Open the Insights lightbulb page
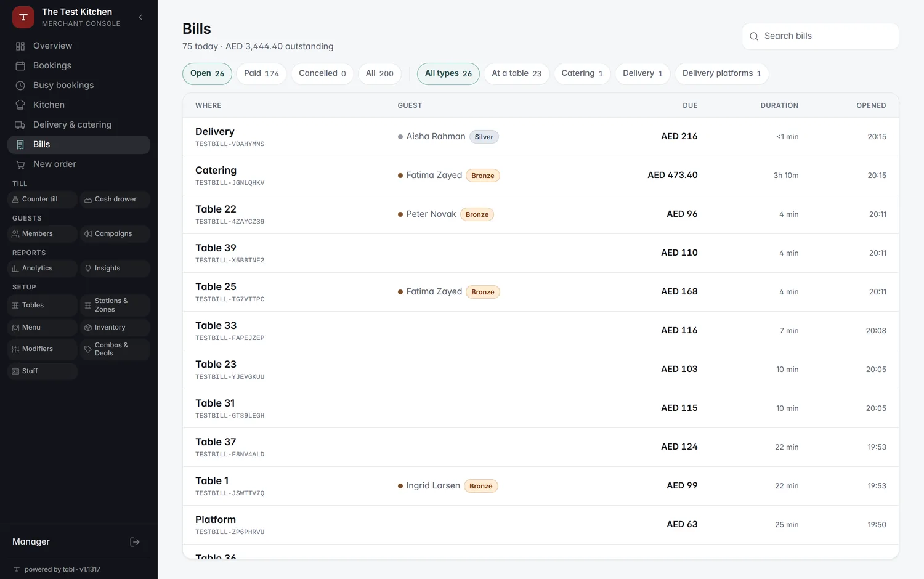This screenshot has width=924, height=579. click(x=115, y=269)
